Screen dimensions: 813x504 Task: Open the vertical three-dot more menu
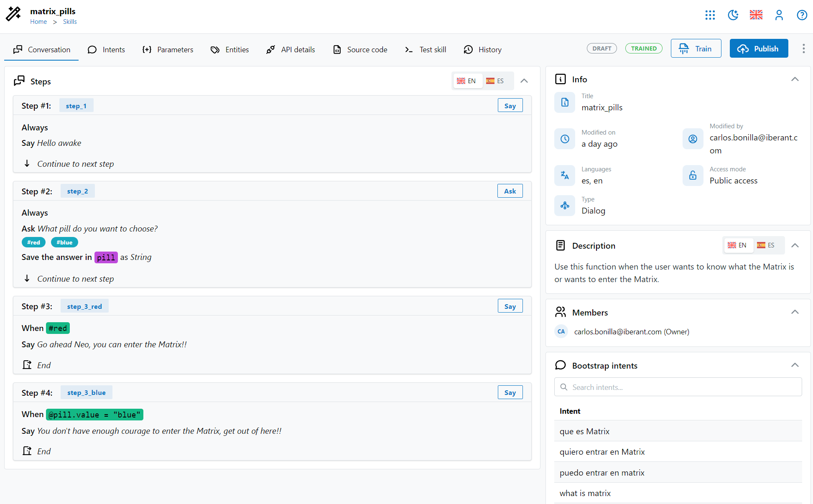(x=803, y=48)
